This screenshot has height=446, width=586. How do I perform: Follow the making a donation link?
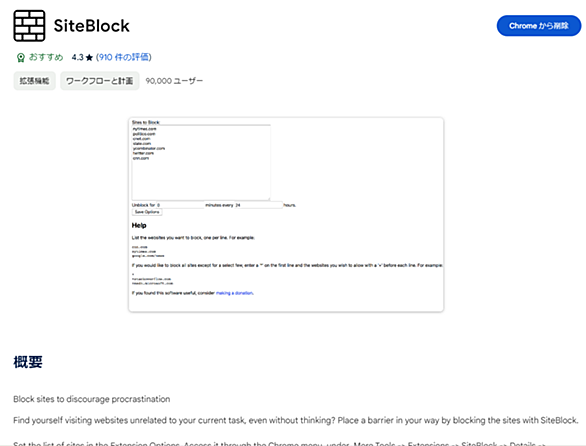point(235,293)
